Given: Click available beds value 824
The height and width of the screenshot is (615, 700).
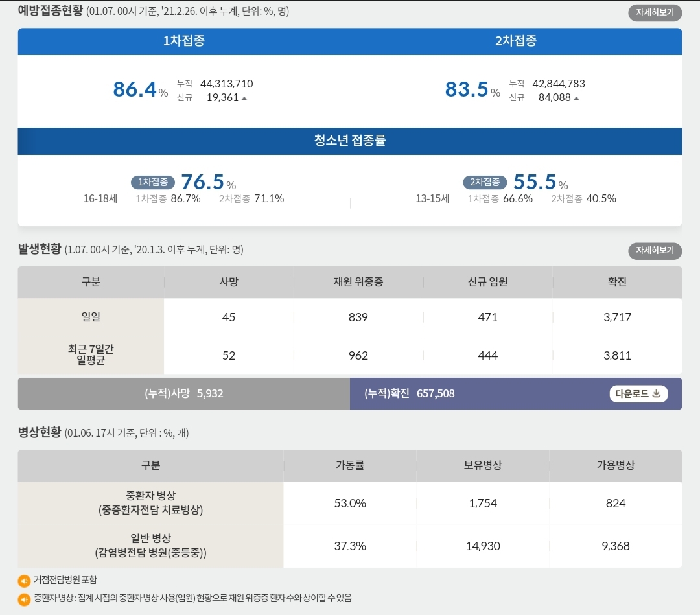Looking at the screenshot, I should 616,504.
